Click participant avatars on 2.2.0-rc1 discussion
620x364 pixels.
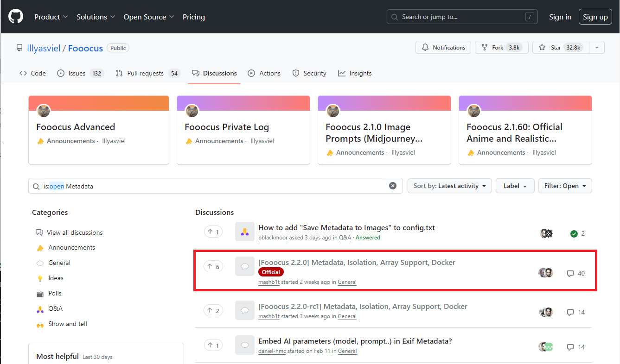click(x=546, y=312)
